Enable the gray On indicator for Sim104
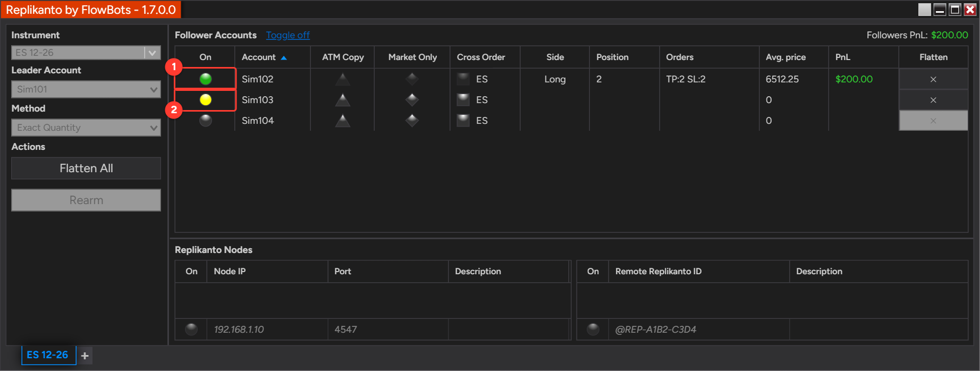Image resolution: width=980 pixels, height=371 pixels. tap(206, 121)
